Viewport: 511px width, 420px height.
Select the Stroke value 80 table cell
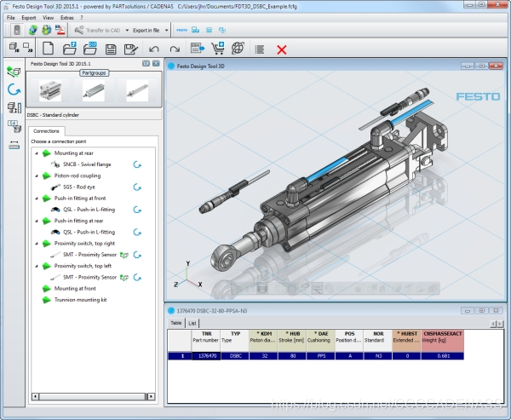[292, 356]
